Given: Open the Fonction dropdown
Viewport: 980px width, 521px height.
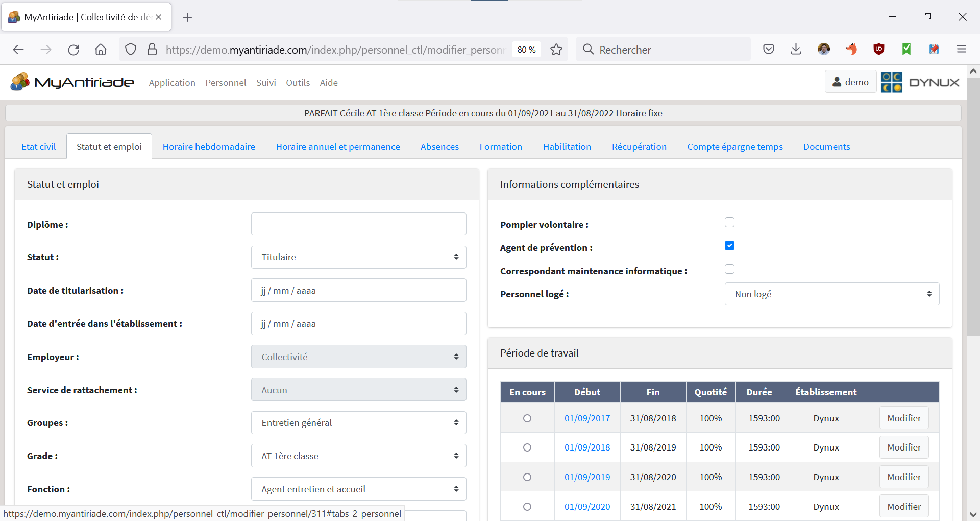Looking at the screenshot, I should (358, 489).
